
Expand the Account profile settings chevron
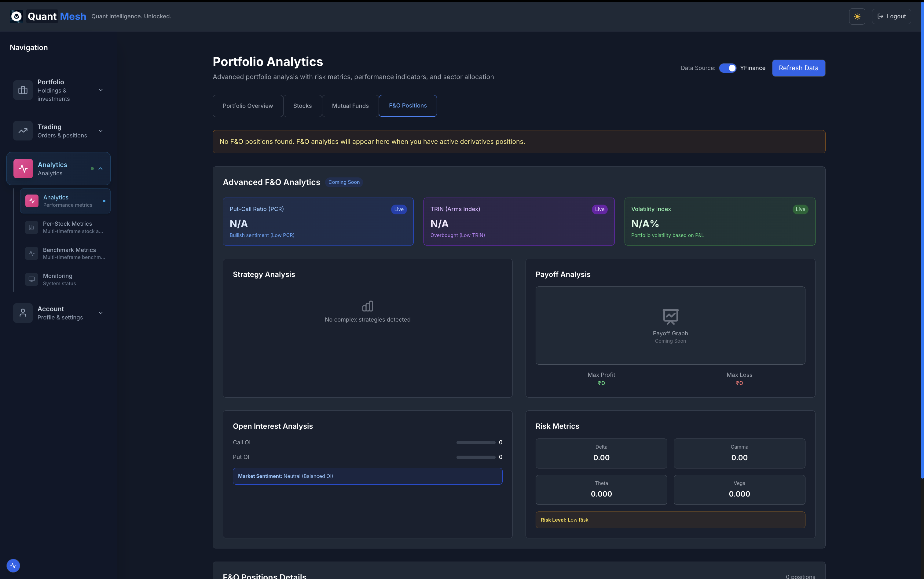pos(100,312)
